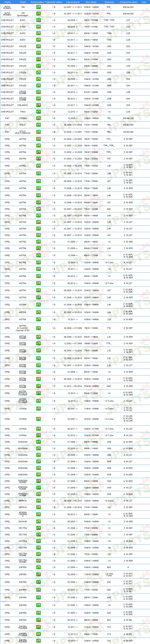Click the Opis column header
150x644 pixels.
(x=144, y=2)
